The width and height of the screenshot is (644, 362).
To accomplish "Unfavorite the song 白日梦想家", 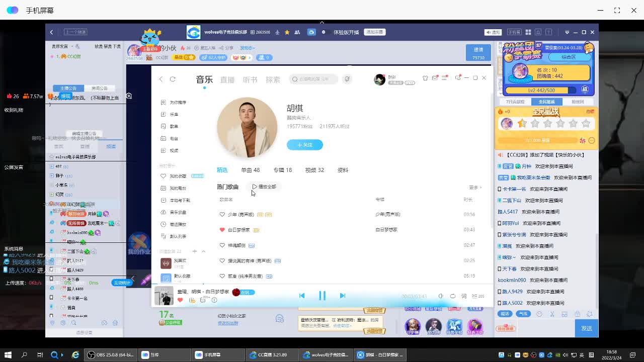I will point(222,230).
